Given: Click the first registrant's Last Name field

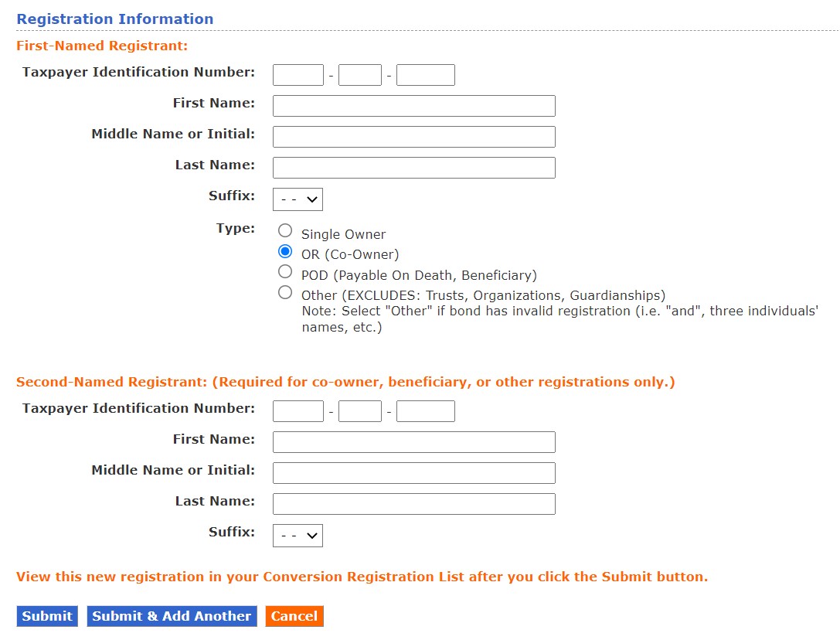Looking at the screenshot, I should coord(413,167).
